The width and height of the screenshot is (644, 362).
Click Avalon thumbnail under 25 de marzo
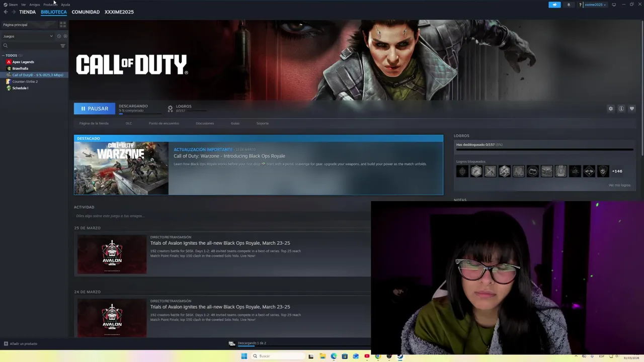[112, 254]
